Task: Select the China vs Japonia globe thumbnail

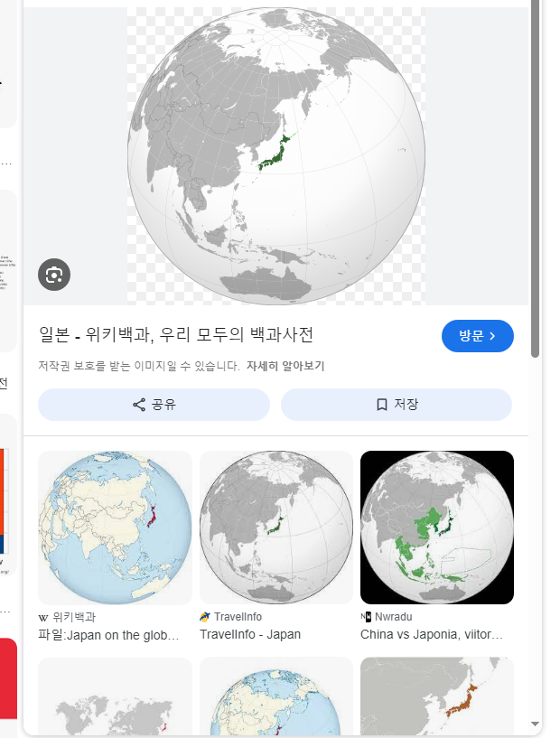Action: [437, 528]
